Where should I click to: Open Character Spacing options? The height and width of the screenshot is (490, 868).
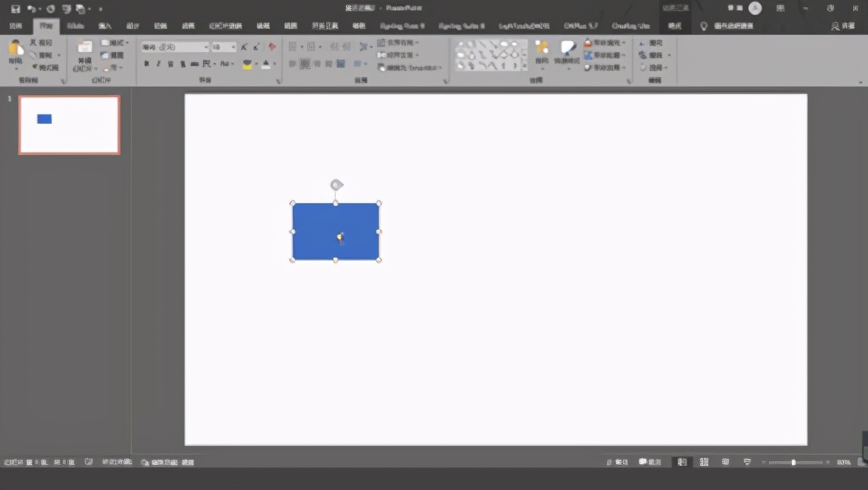[x=208, y=65]
